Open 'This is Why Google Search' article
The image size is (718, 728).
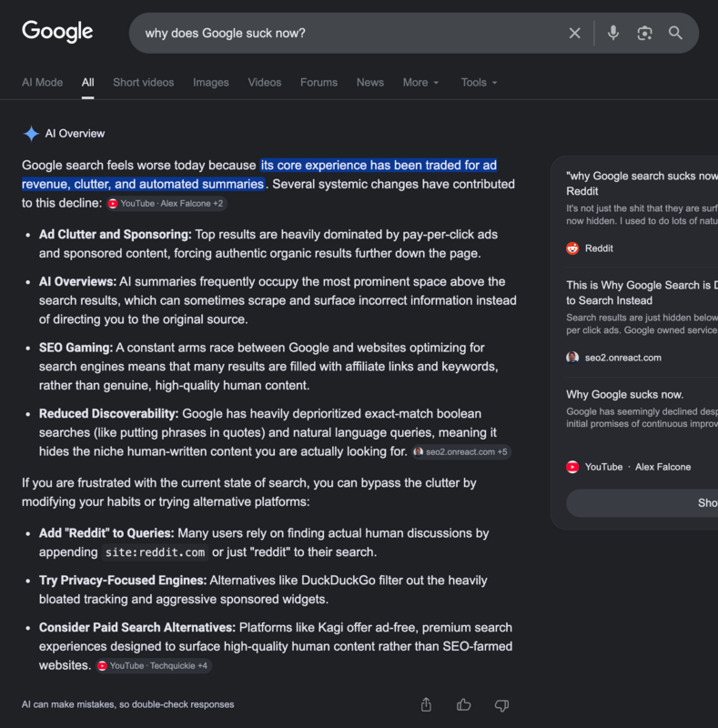point(642,292)
